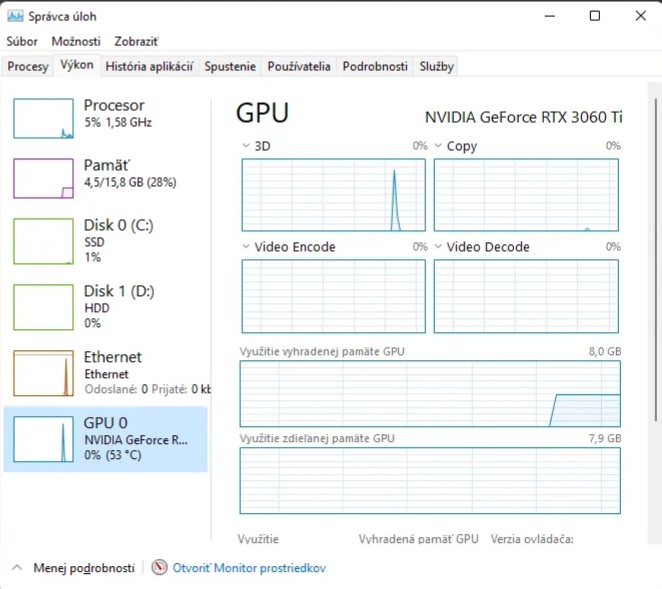Click the Task Manager icon in title bar

point(15,16)
